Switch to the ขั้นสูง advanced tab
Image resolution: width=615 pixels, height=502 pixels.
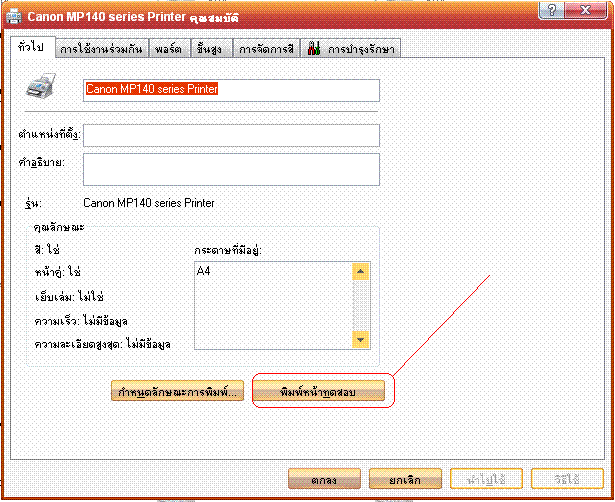[x=211, y=49]
